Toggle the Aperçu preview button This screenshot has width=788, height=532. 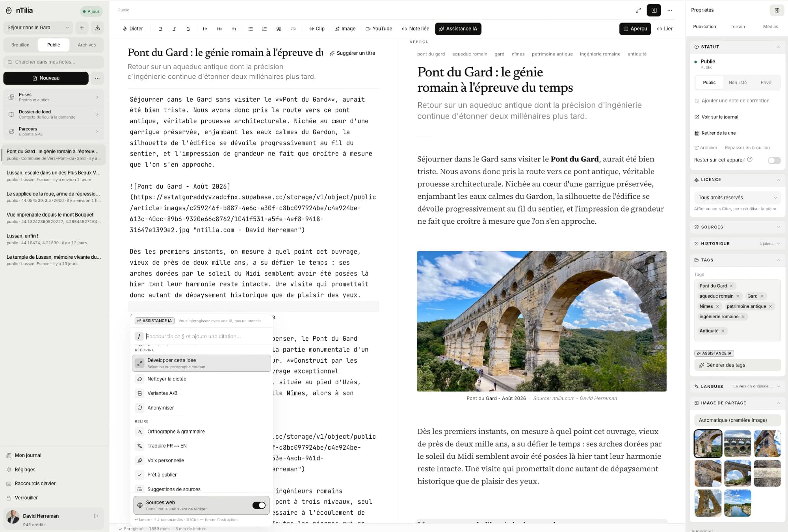[635, 29]
